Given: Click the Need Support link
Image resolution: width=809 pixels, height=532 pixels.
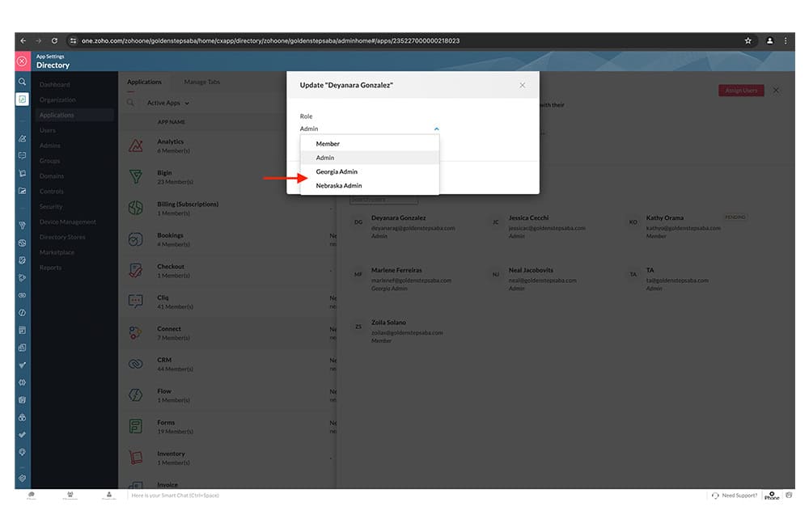Looking at the screenshot, I should pos(735,496).
